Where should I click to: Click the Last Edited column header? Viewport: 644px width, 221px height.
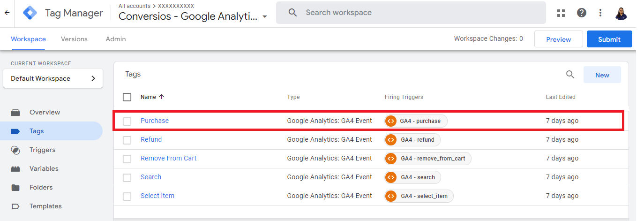(561, 97)
